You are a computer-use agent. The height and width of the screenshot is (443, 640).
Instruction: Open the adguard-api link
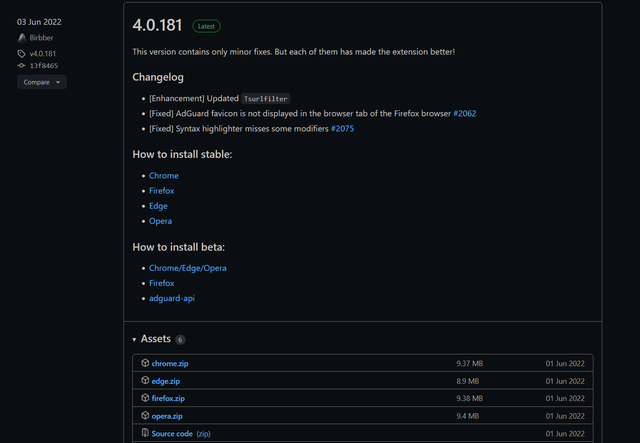click(x=171, y=298)
